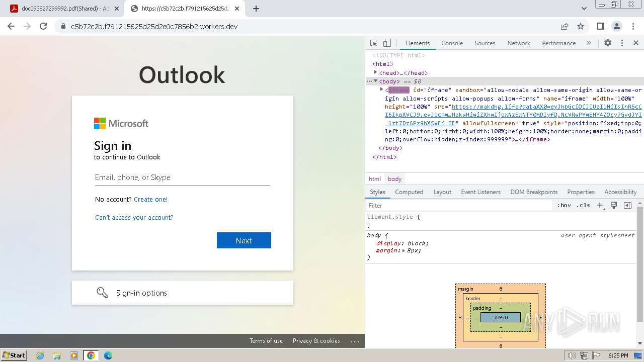Close the doc093827299992.pdf tab
The image size is (644, 362).
click(x=117, y=9)
